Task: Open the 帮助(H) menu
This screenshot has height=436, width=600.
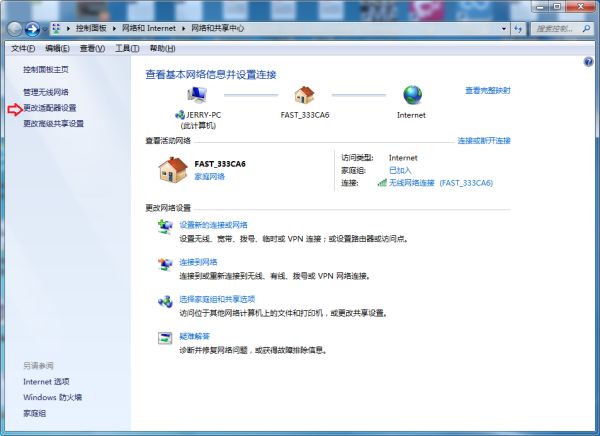Action: (x=162, y=48)
